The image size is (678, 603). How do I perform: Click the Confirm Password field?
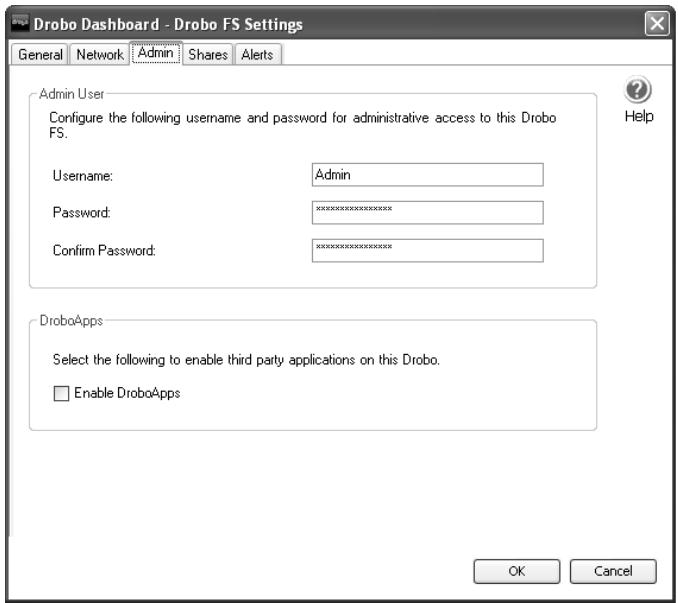[428, 250]
